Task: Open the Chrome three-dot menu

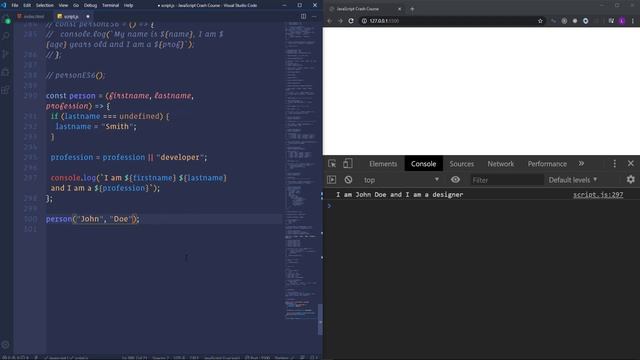Action: point(633,21)
